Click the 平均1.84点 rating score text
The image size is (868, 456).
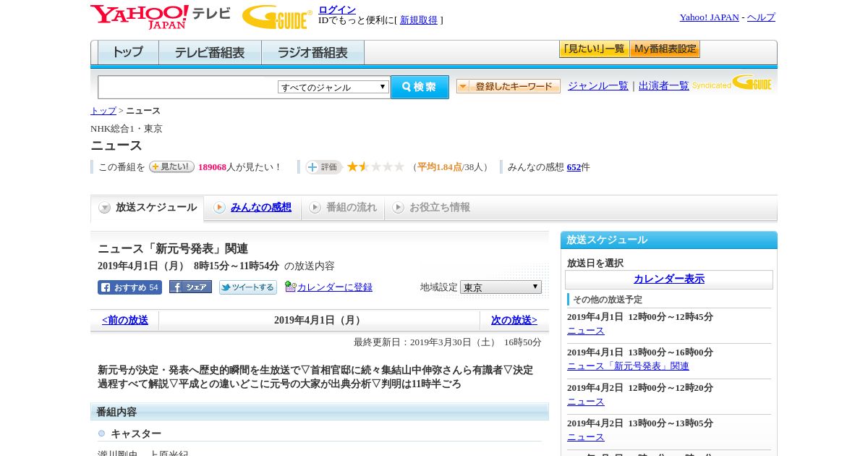click(439, 167)
